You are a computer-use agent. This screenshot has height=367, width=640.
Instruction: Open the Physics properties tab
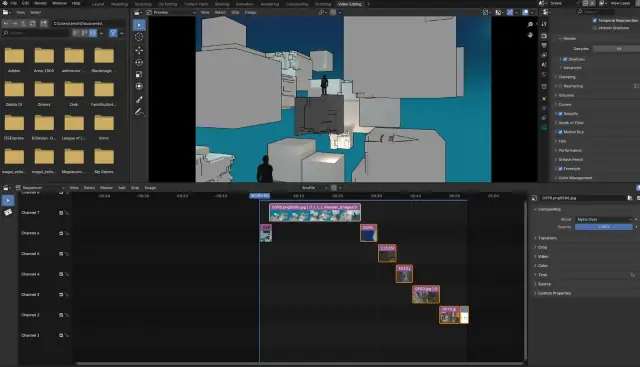pyautogui.click(x=544, y=108)
